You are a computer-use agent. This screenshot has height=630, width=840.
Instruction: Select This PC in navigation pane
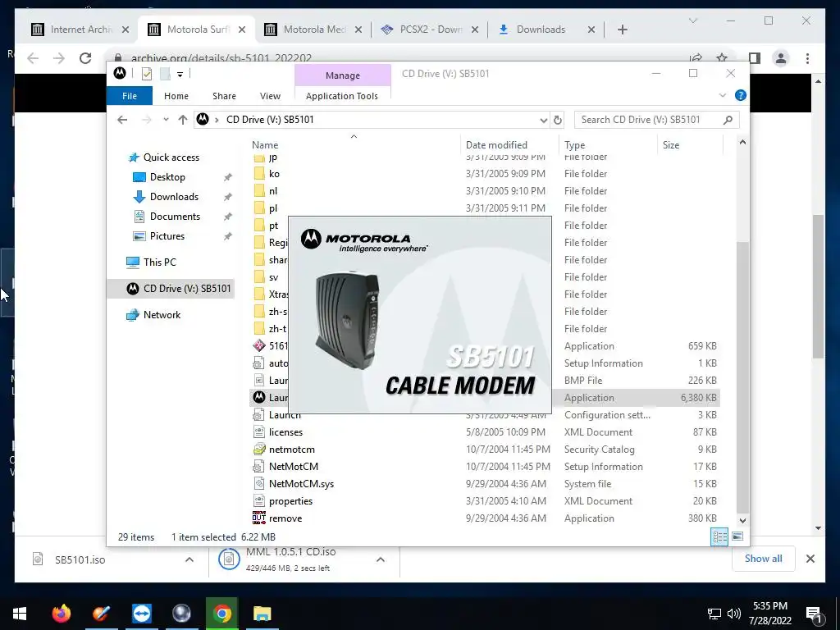coord(159,262)
